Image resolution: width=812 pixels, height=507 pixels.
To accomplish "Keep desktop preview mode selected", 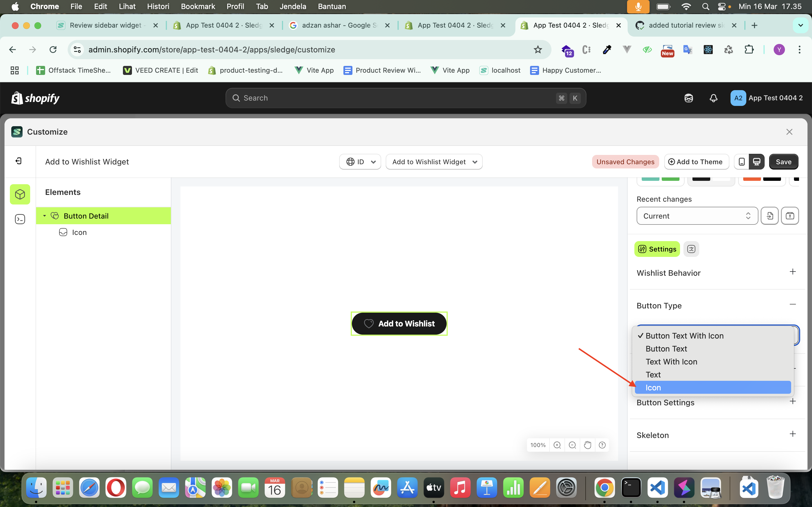I will click(757, 161).
